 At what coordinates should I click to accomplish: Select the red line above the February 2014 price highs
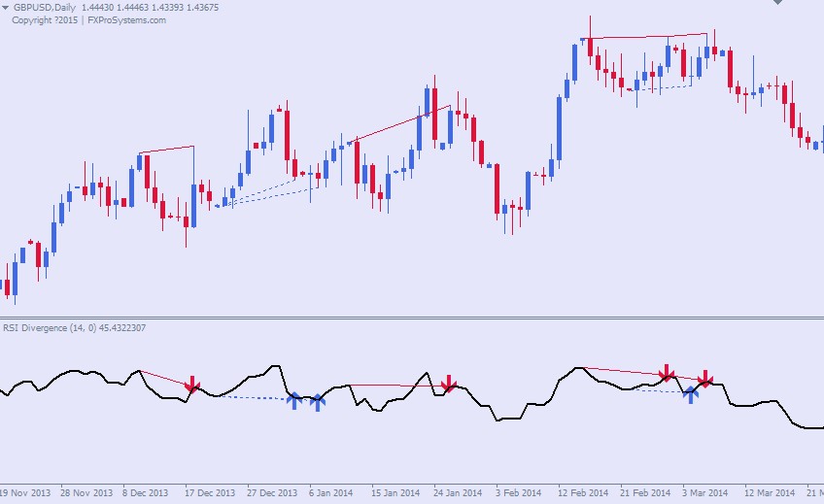coord(644,36)
